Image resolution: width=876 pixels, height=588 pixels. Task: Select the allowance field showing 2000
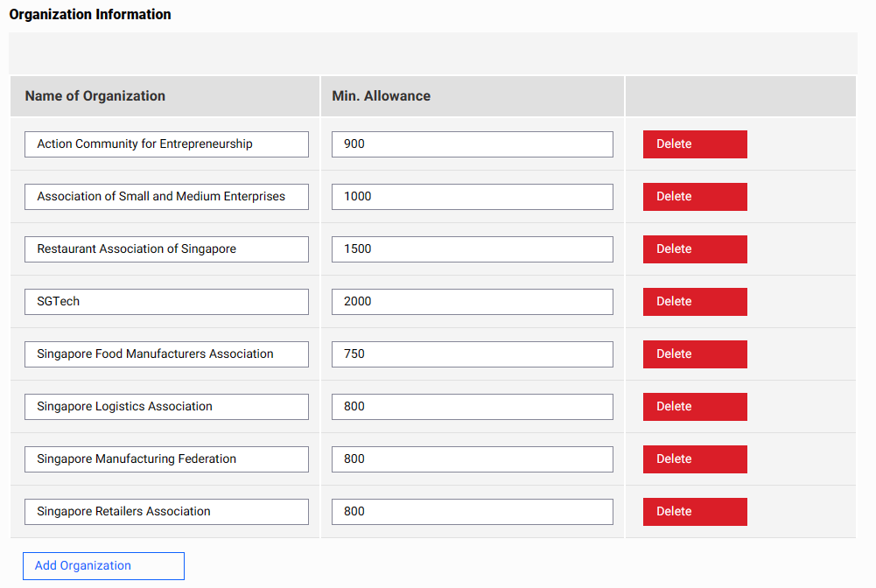click(x=472, y=302)
